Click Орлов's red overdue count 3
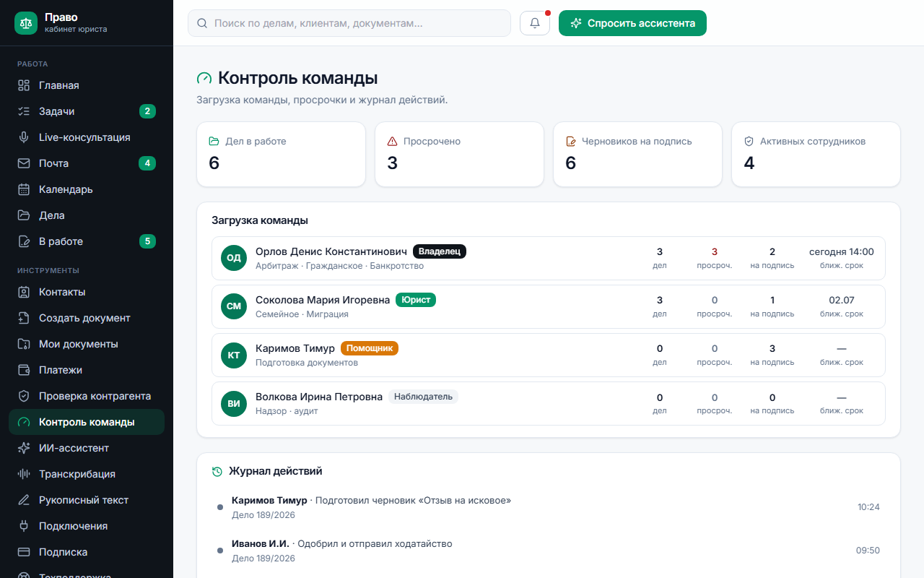The height and width of the screenshot is (578, 924). [x=715, y=252]
